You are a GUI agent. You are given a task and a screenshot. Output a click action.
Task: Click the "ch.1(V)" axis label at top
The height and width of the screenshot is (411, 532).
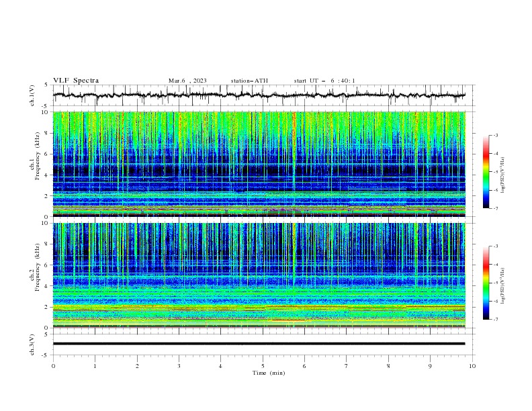(x=32, y=95)
